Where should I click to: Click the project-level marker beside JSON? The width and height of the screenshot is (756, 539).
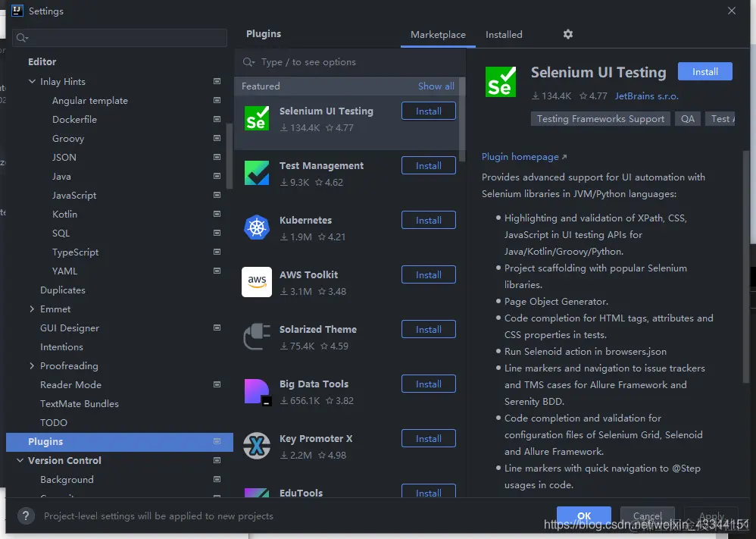pos(217,157)
